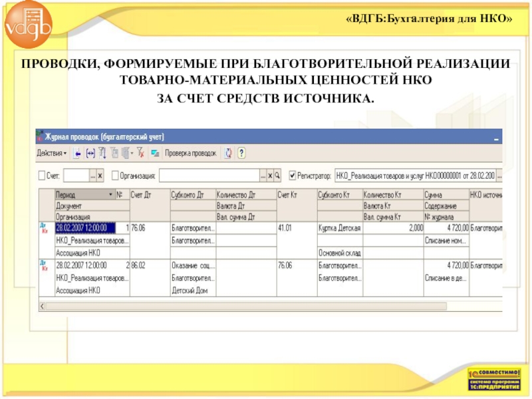The height and width of the screenshot is (399, 532).
Task: Select the Оказание соц... cell
Action: (x=193, y=265)
